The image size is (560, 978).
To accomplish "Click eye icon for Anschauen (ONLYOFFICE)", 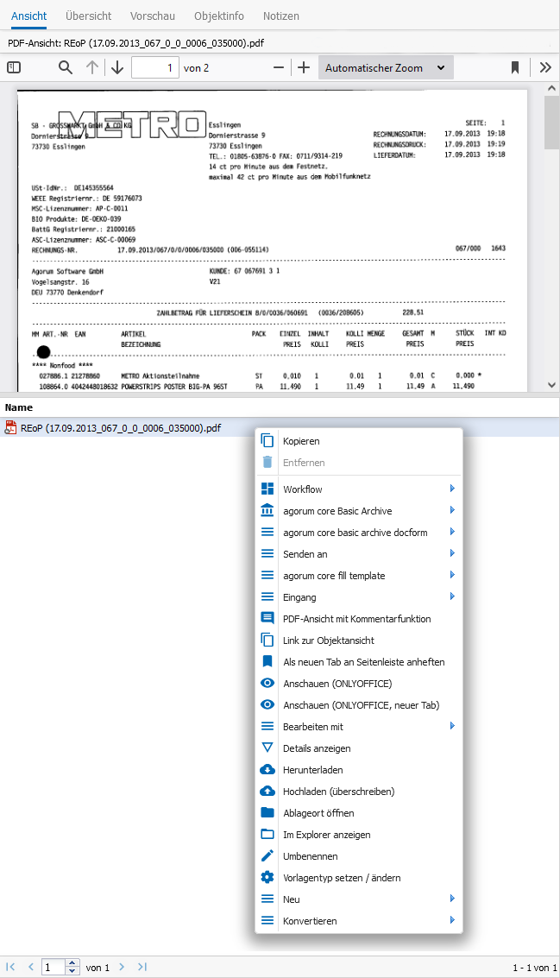I will 267,683.
